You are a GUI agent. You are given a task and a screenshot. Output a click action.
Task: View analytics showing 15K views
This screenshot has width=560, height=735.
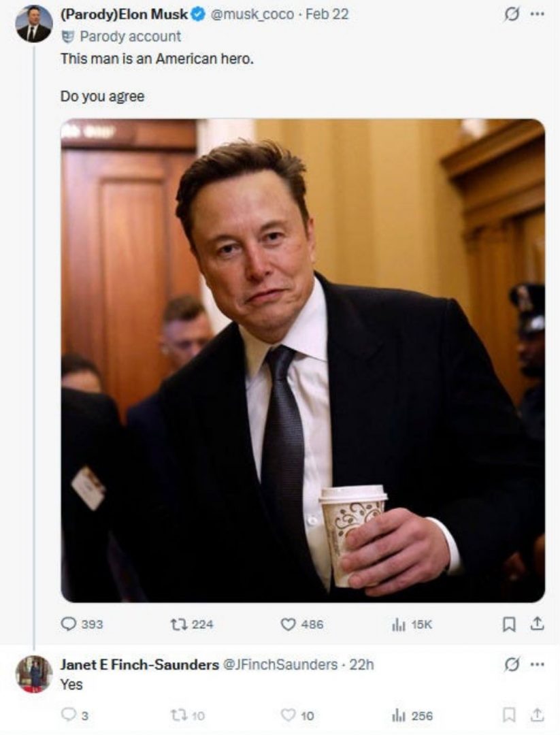[399, 624]
